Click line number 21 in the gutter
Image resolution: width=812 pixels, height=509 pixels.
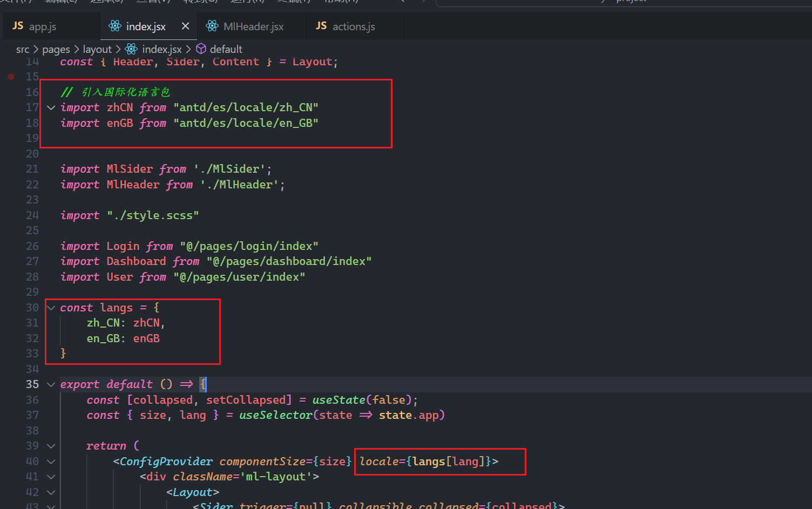click(x=32, y=169)
